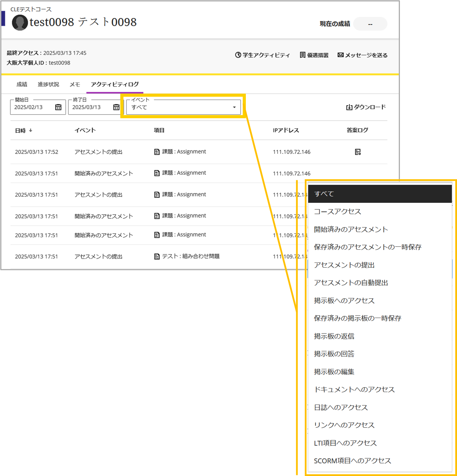
Task: Select すべて in event list
Action: tap(380, 194)
